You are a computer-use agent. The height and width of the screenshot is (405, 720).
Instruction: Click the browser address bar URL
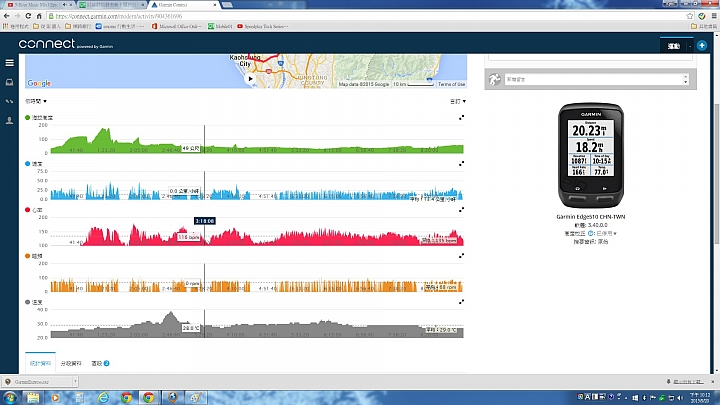click(118, 16)
